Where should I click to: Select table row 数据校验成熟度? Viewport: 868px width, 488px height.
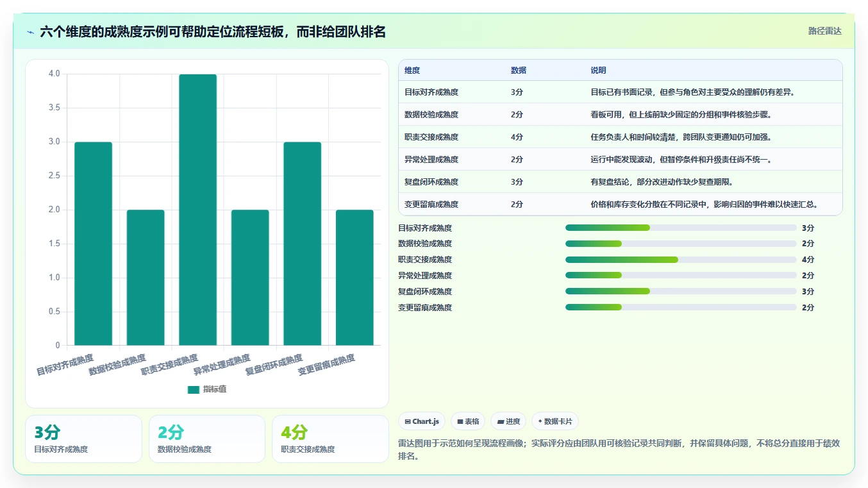coord(620,115)
